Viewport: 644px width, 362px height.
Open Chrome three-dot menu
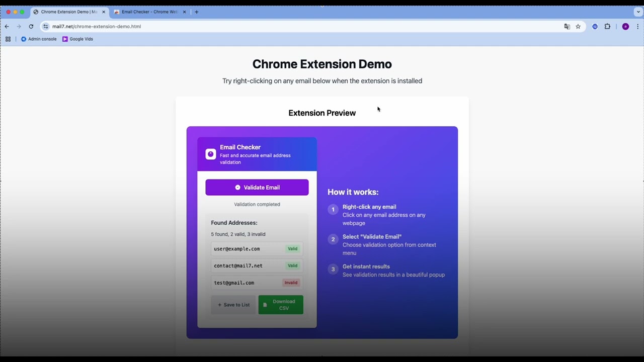pyautogui.click(x=637, y=27)
